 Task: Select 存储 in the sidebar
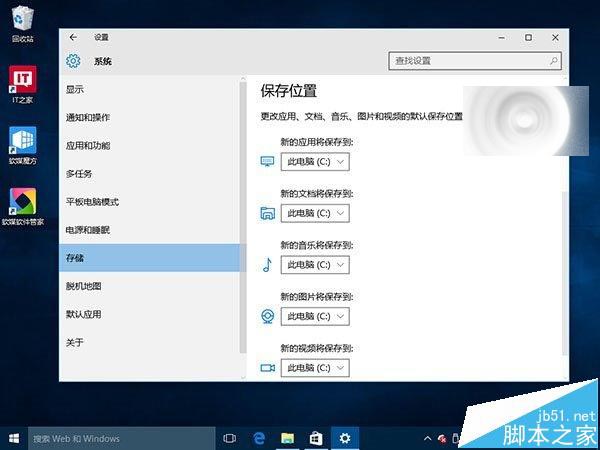pyautogui.click(x=150, y=258)
